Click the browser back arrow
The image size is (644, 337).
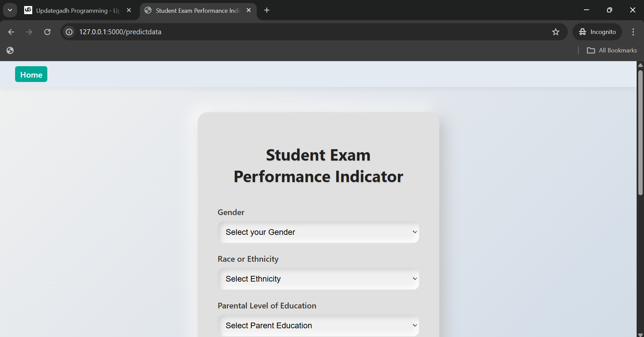click(11, 32)
